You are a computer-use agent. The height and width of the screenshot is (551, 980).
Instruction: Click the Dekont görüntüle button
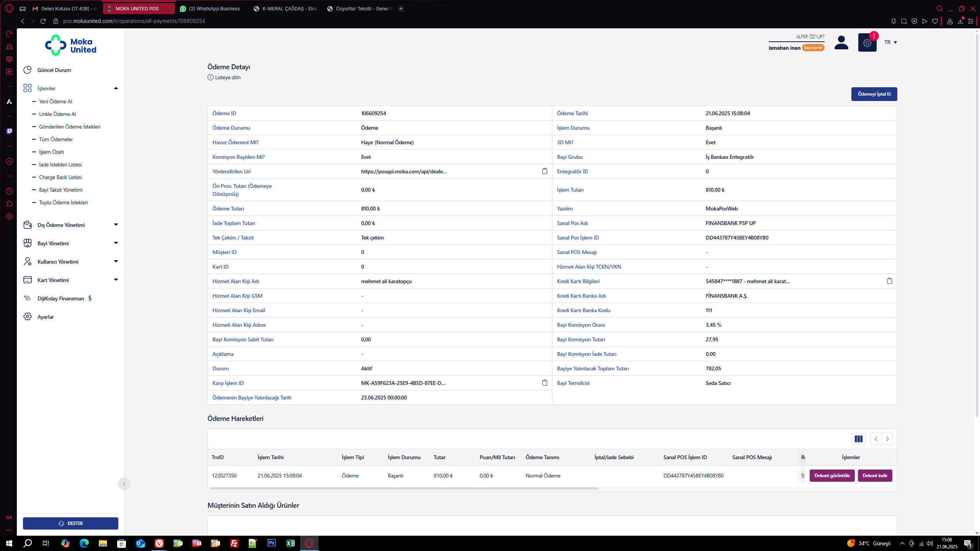tap(832, 476)
